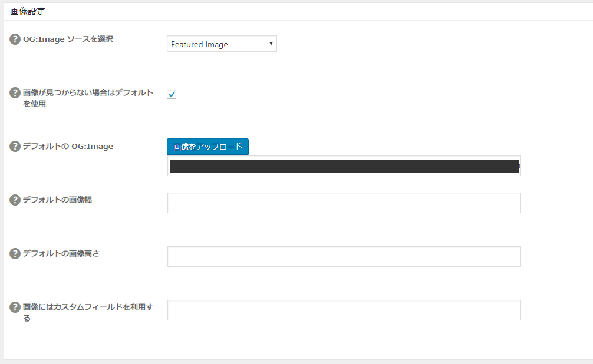Focus the デフォルトの画像幅 input box
The height and width of the screenshot is (364, 593).
[344, 203]
